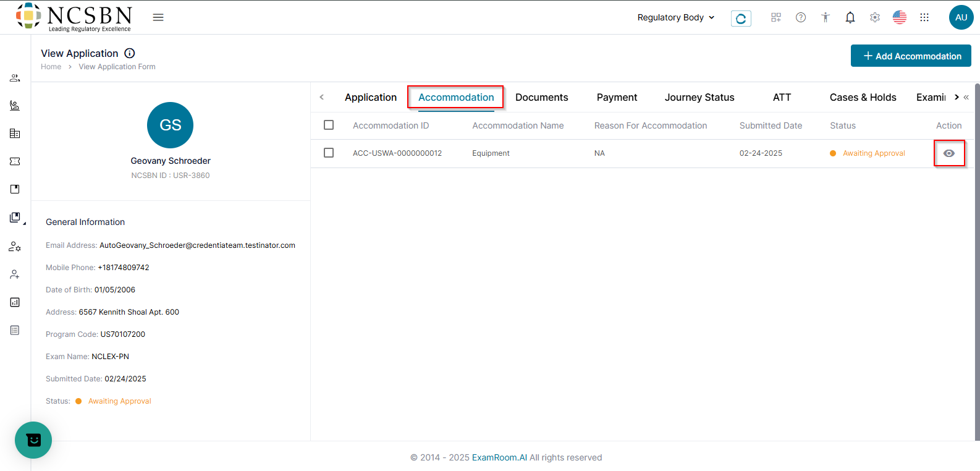Open the settings gear icon
The height and width of the screenshot is (471, 980).
click(x=875, y=17)
